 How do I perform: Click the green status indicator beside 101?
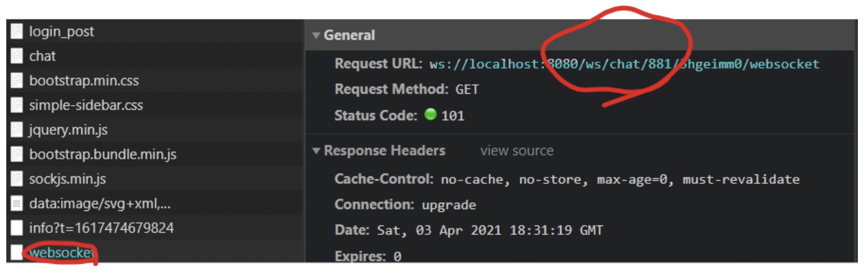coord(431,115)
